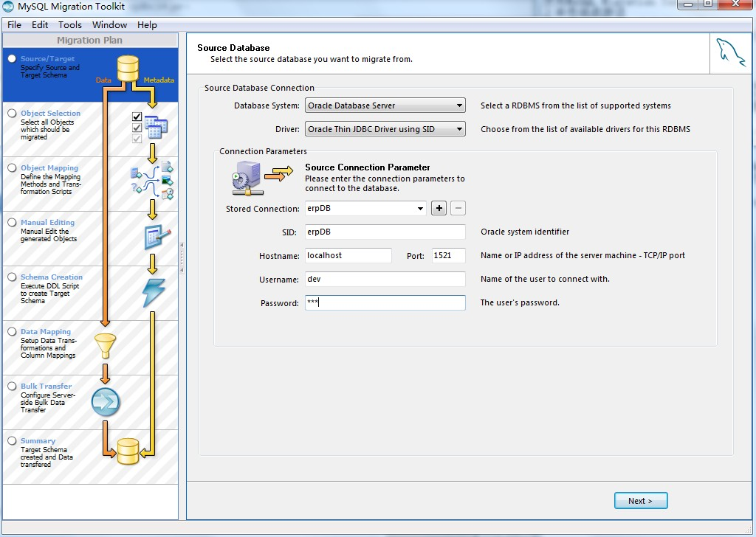The image size is (756, 537).
Task: Click the Bulk Transfer round arrow icon
Action: pyautogui.click(x=105, y=402)
